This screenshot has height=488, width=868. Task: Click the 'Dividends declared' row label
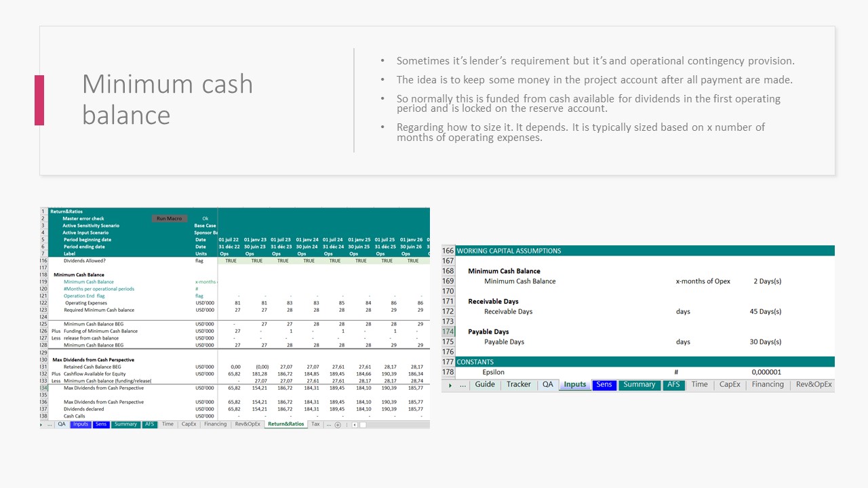click(x=84, y=409)
